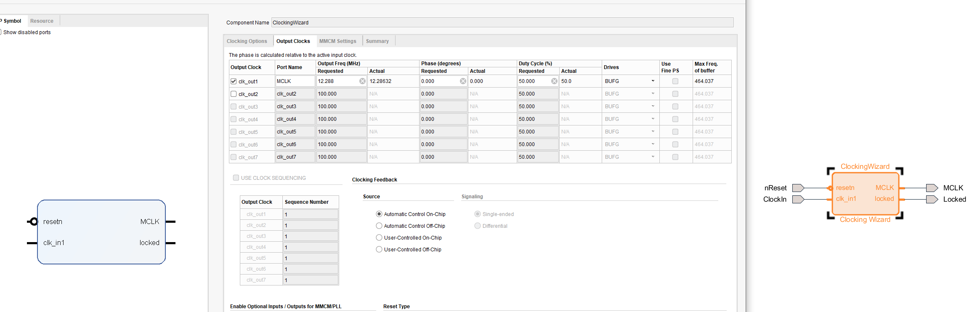Clear the requested output frequency 12.288 field
980x312 pixels.
[362, 81]
